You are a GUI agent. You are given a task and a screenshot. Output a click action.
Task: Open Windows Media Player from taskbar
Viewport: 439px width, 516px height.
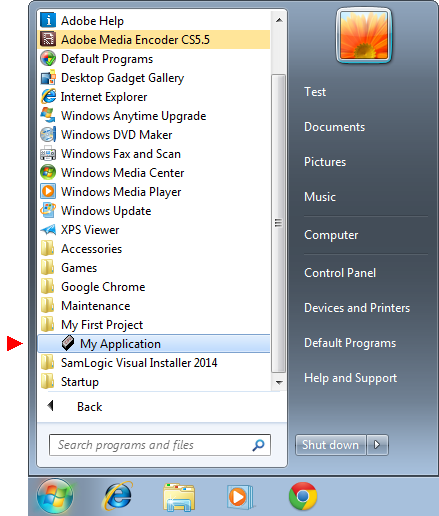pyautogui.click(x=240, y=497)
